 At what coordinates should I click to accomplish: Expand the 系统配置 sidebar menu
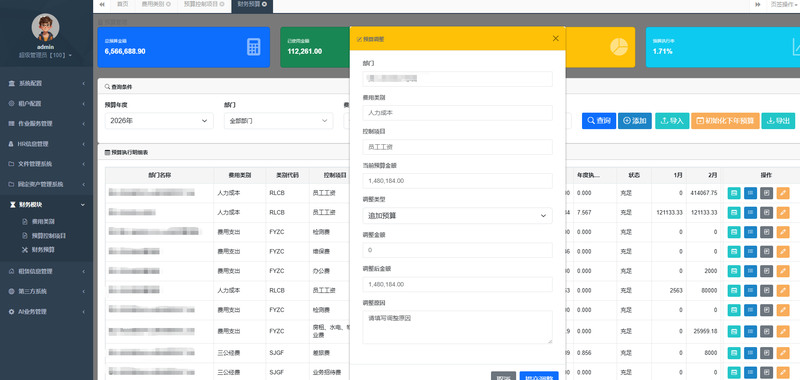click(46, 83)
